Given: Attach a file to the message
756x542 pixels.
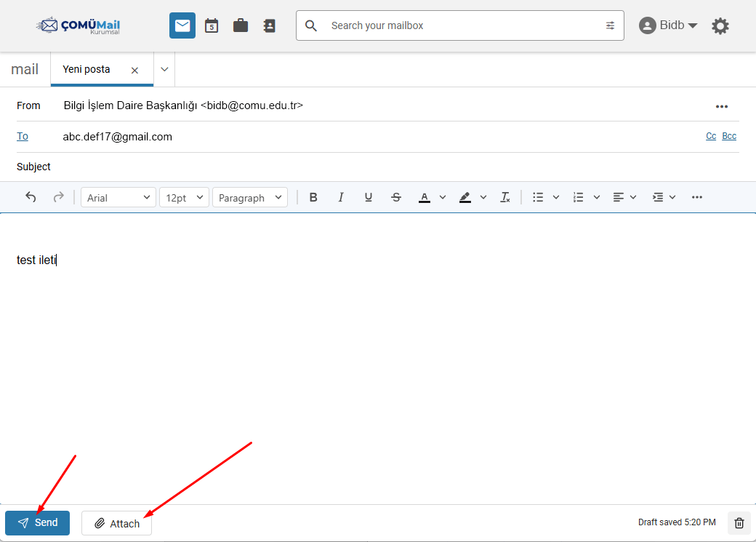Looking at the screenshot, I should pos(117,523).
